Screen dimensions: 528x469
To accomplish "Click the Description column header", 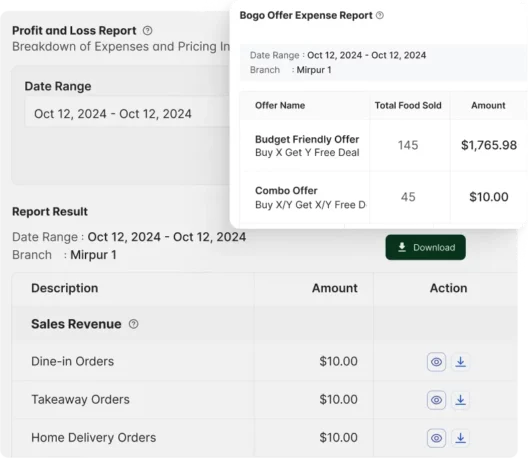I will click(65, 288).
